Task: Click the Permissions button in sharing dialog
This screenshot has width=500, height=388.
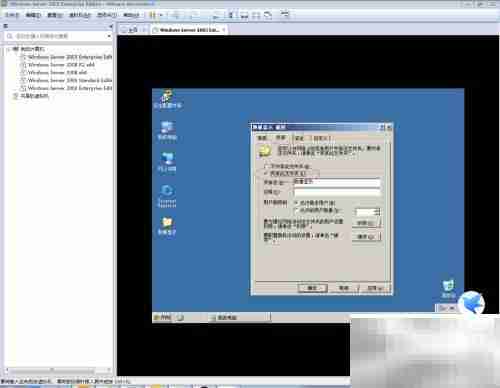Action: [x=366, y=223]
